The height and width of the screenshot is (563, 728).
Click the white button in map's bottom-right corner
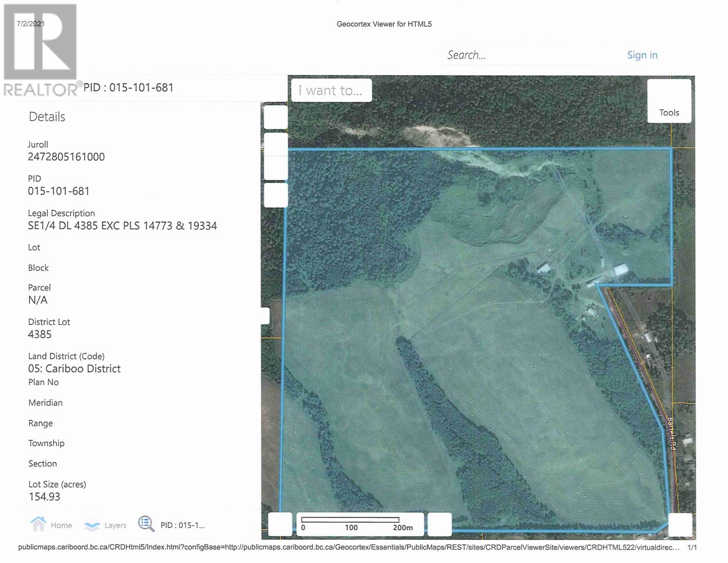680,524
